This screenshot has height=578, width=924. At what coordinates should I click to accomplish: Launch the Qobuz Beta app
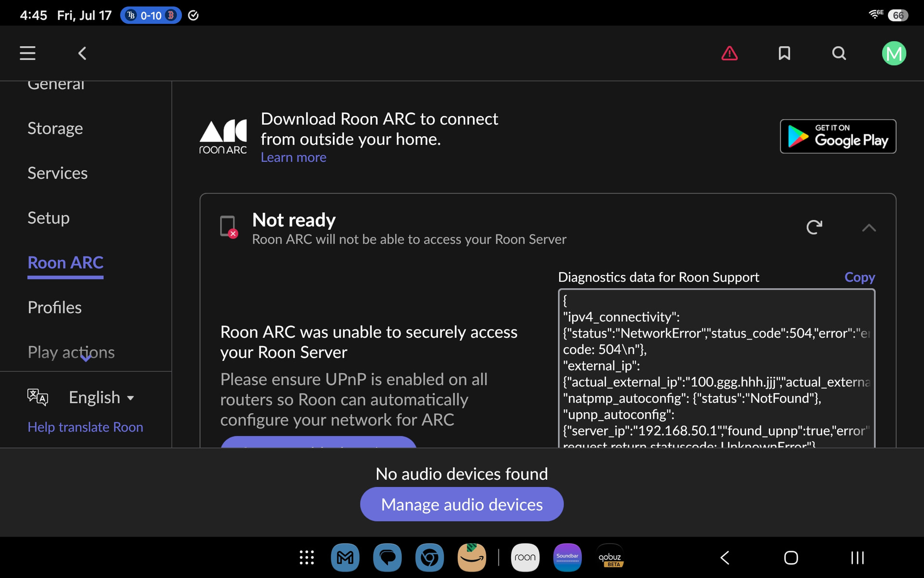click(610, 558)
